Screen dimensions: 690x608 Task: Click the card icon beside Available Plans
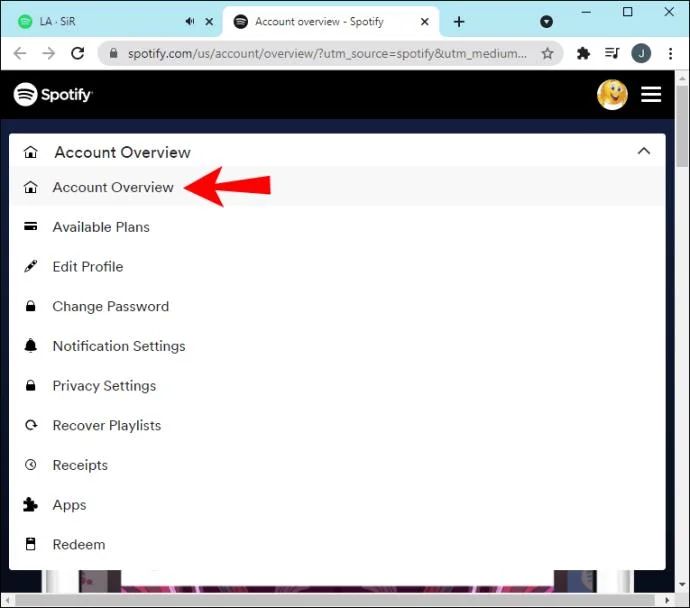[30, 227]
